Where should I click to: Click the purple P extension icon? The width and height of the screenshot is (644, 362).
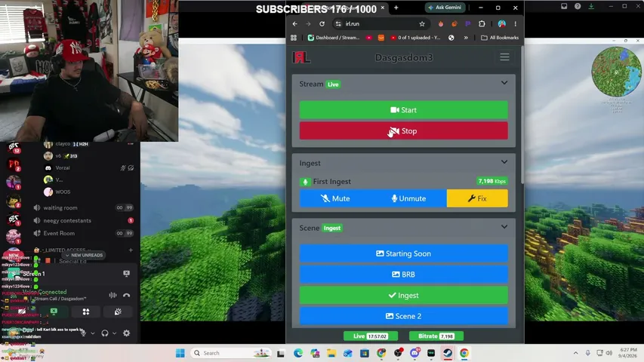[468, 24]
